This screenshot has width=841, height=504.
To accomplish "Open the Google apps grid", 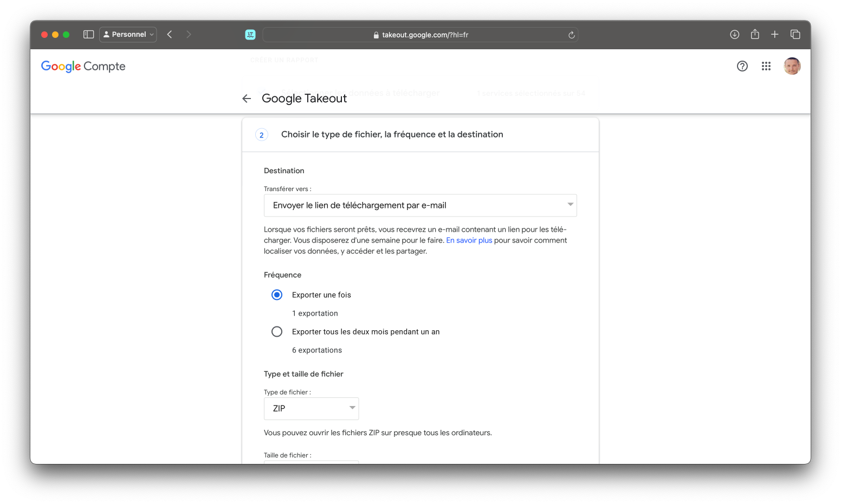I will point(766,66).
